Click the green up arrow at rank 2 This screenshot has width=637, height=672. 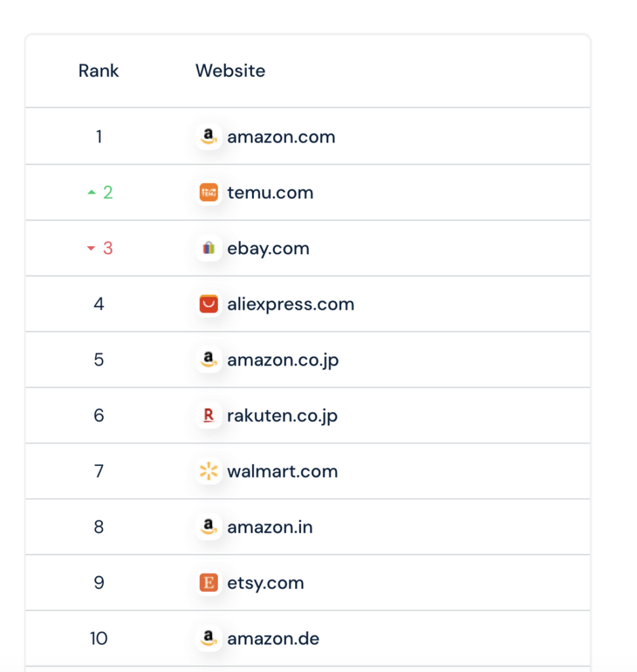click(x=91, y=192)
